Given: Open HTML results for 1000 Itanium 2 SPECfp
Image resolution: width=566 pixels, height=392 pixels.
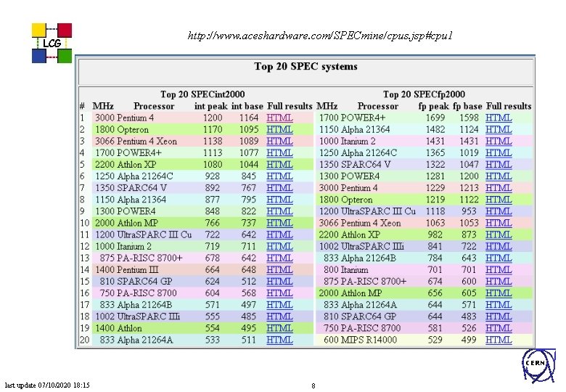Looking at the screenshot, I should (499, 141).
